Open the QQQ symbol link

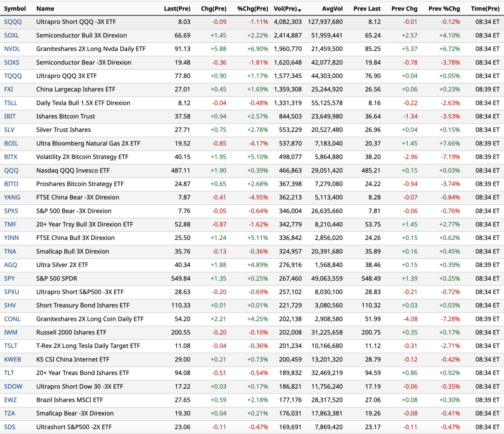click(x=11, y=171)
